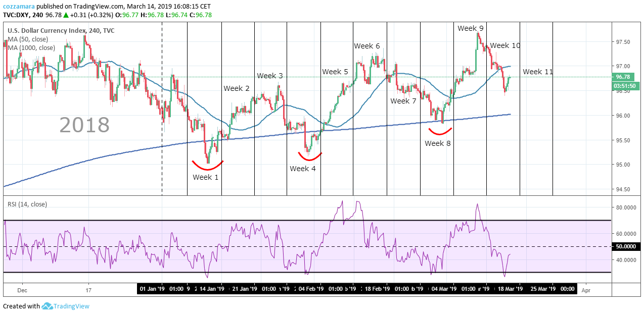Click the Week 7 label
The height and width of the screenshot is (315, 644).
[x=403, y=101]
